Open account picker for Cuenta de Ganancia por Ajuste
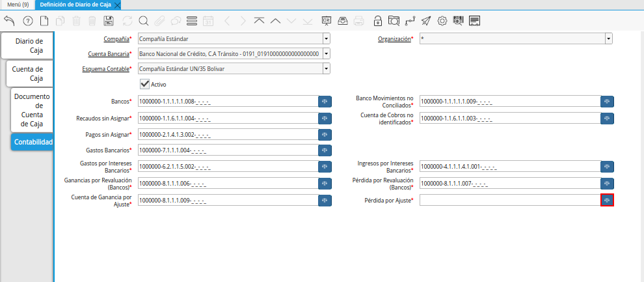This screenshot has height=282, width=644. (x=325, y=200)
